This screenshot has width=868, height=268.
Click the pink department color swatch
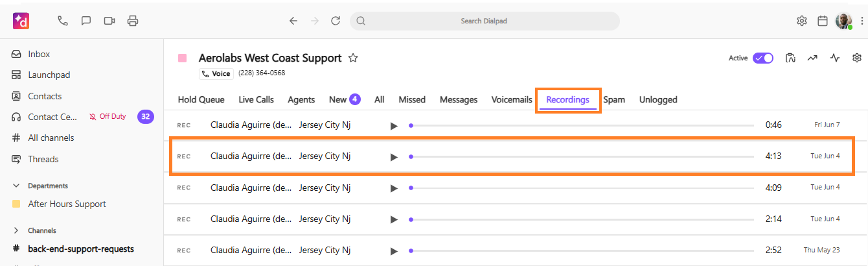click(183, 58)
